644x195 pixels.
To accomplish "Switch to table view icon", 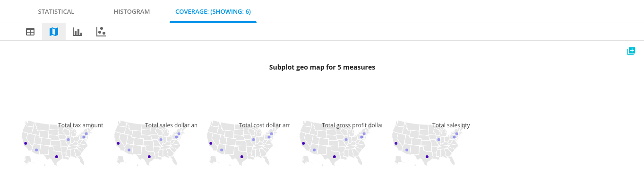I will [30, 32].
